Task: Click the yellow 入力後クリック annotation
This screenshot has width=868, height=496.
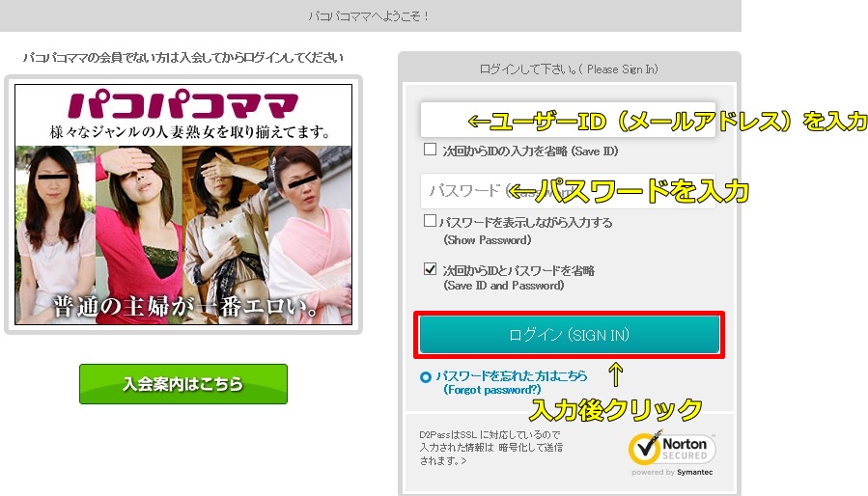Action: pyautogui.click(x=616, y=410)
